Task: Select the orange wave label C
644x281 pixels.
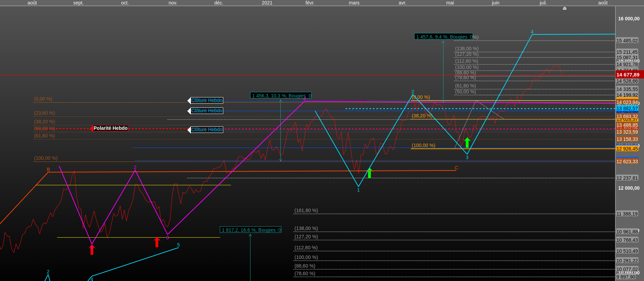Action: click(457, 168)
